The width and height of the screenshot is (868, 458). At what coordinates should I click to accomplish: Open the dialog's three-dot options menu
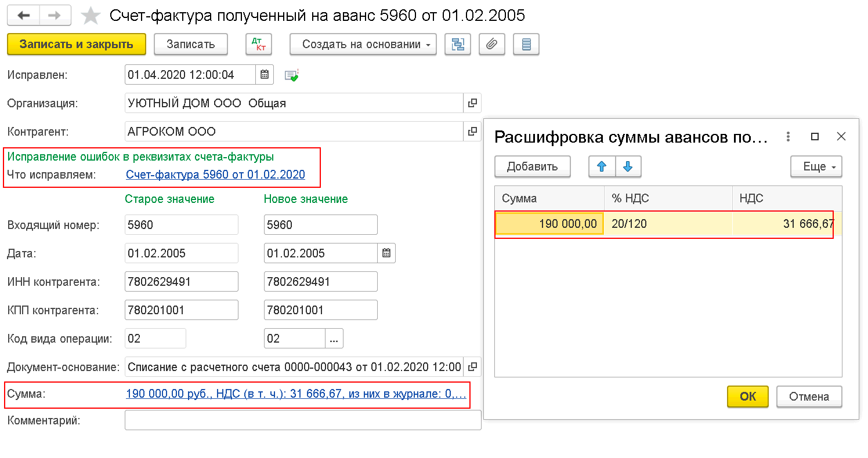(x=788, y=137)
